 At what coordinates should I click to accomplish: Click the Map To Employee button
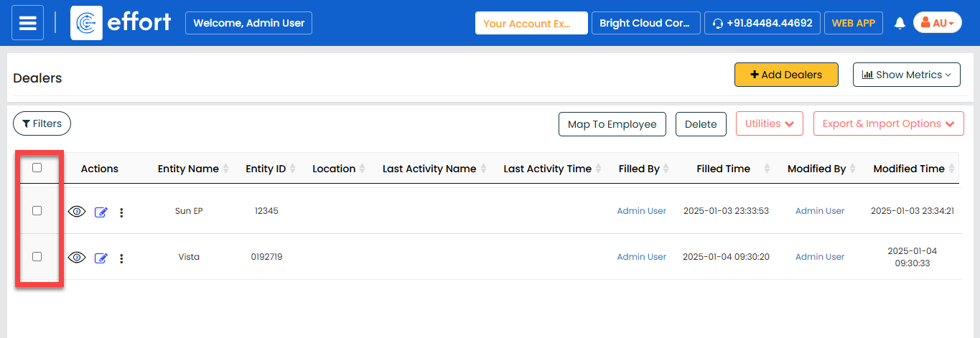[612, 124]
